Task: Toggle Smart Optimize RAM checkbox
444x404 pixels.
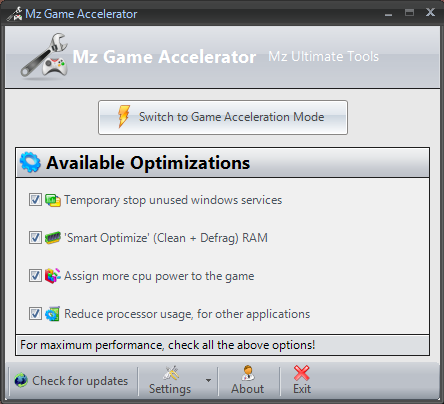Action: (35, 238)
